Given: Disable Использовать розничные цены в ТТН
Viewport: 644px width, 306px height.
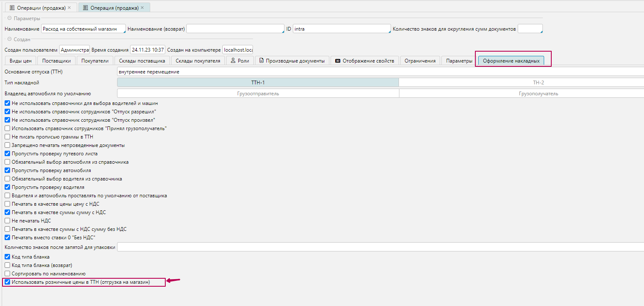Looking at the screenshot, I should [x=7, y=282].
